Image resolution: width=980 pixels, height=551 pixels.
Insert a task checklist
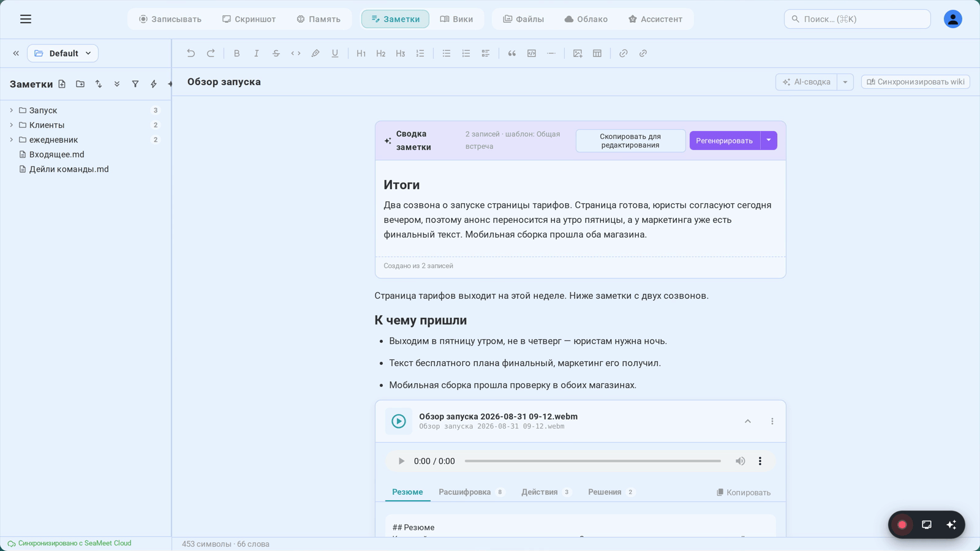pyautogui.click(x=486, y=53)
